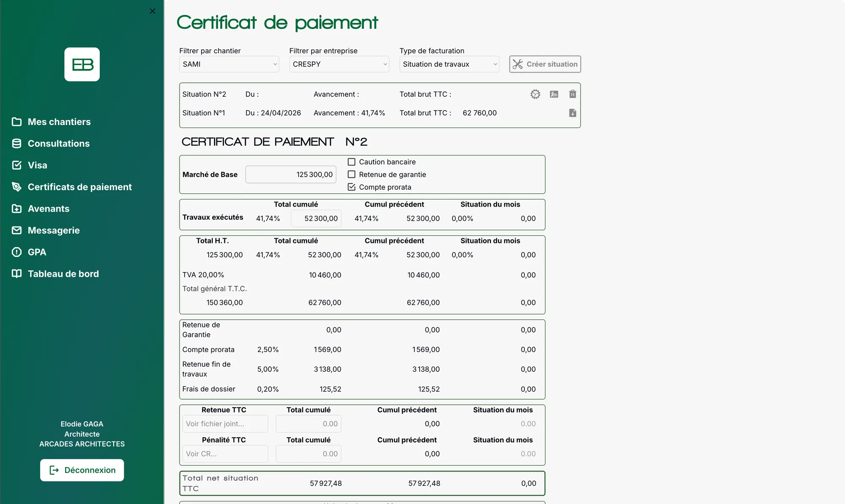Open the Filtrer par chantier dropdown
Viewport: 845px width, 504px height.
pyautogui.click(x=229, y=64)
